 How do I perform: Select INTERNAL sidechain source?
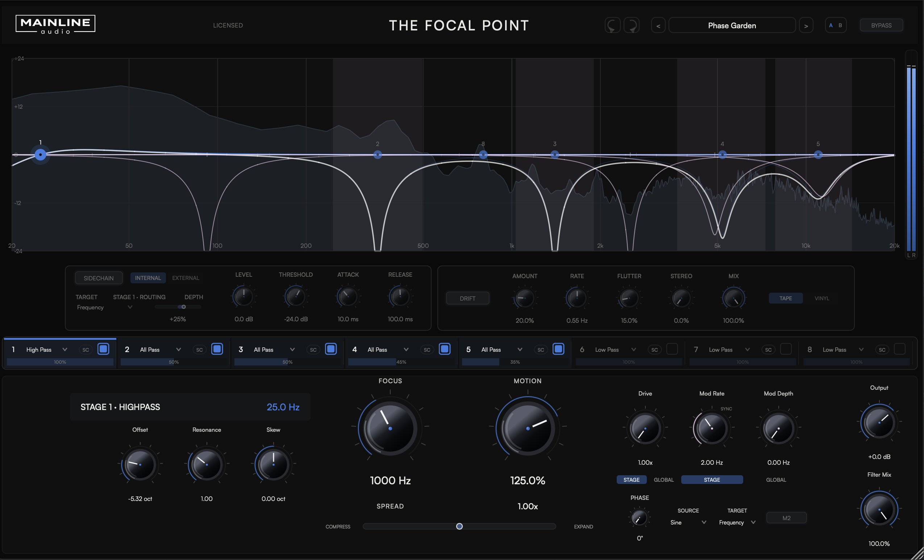[x=148, y=278]
